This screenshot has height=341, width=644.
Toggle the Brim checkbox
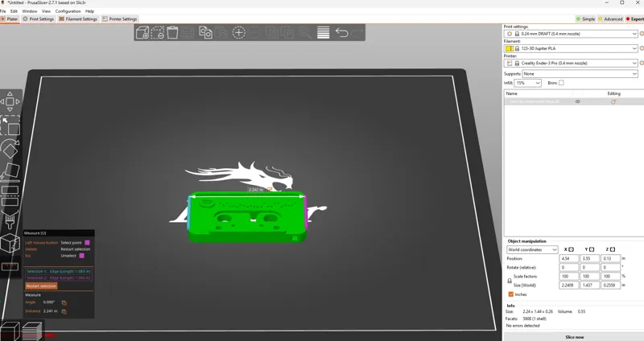[561, 83]
